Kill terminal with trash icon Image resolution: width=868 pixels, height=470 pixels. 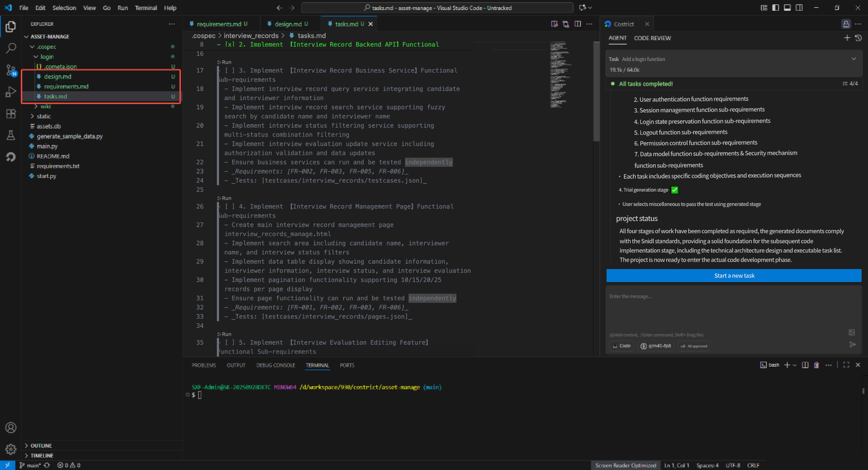(x=816, y=365)
